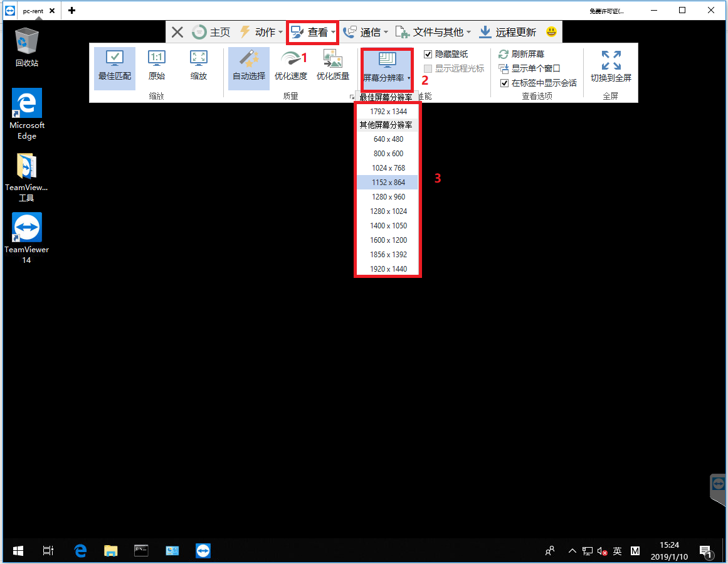Select resolution 1024 x 768
Image resolution: width=728 pixels, height=564 pixels.
[388, 168]
